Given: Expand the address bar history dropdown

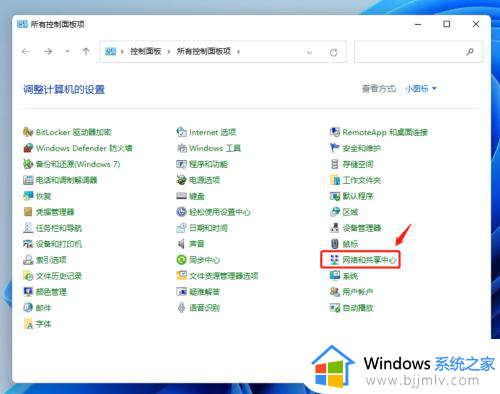Looking at the screenshot, I should 309,52.
